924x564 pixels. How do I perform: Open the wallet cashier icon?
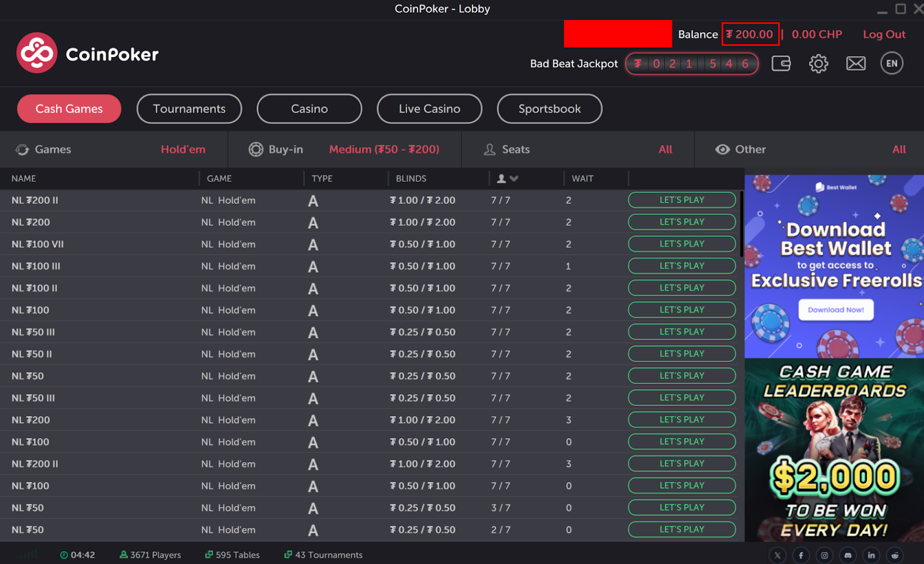point(781,64)
